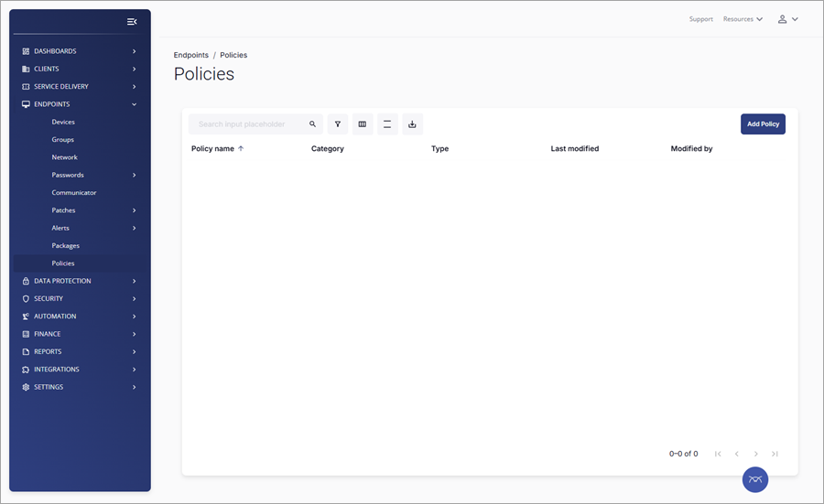Open the user account profile icon
Screen dimensions: 824x504
click(x=783, y=19)
